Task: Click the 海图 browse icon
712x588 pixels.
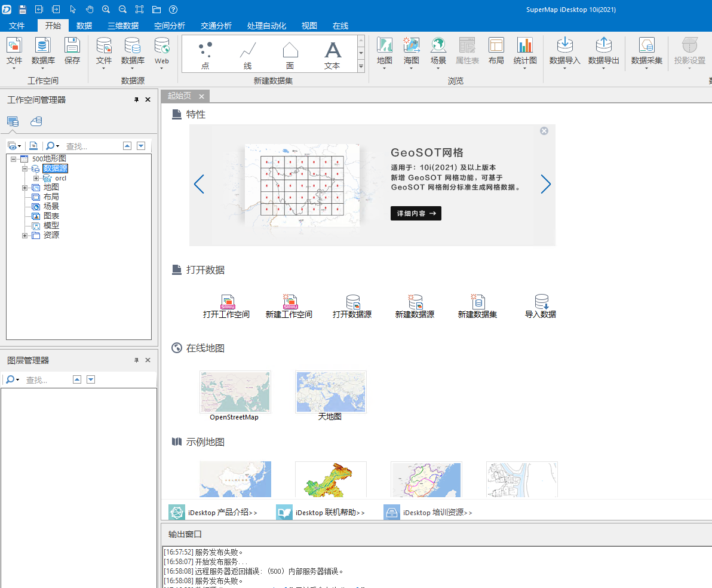Action: coord(412,53)
